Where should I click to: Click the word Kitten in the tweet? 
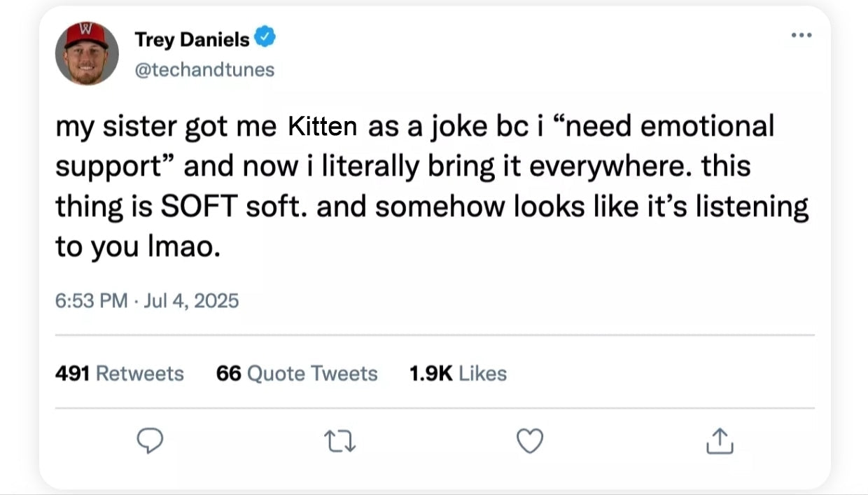tap(322, 127)
